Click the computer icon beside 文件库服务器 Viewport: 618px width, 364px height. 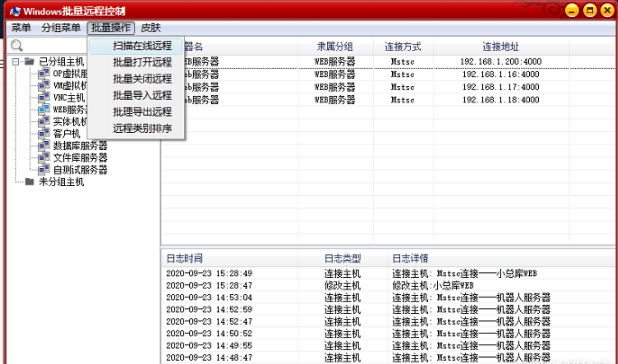(x=44, y=158)
